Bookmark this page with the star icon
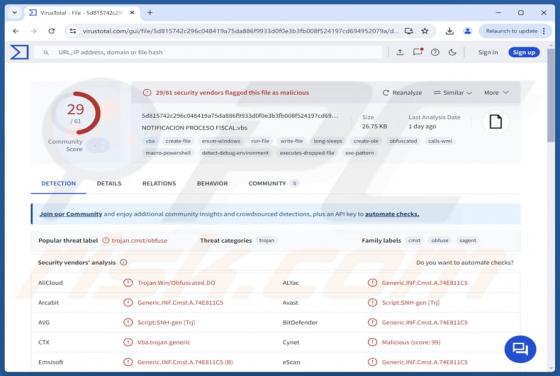 point(425,31)
